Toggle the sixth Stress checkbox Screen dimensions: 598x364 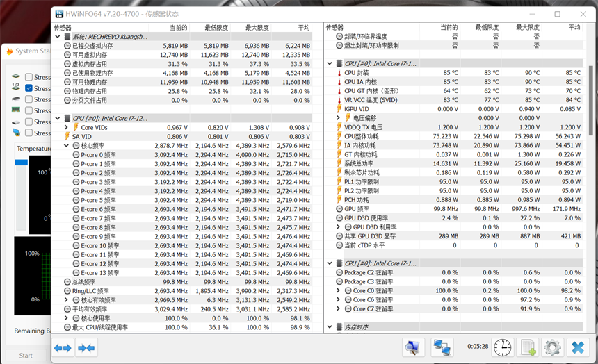point(29,133)
